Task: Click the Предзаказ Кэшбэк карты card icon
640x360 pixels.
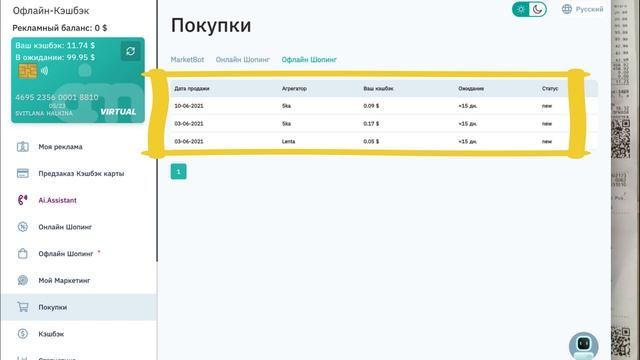Action: tap(22, 173)
